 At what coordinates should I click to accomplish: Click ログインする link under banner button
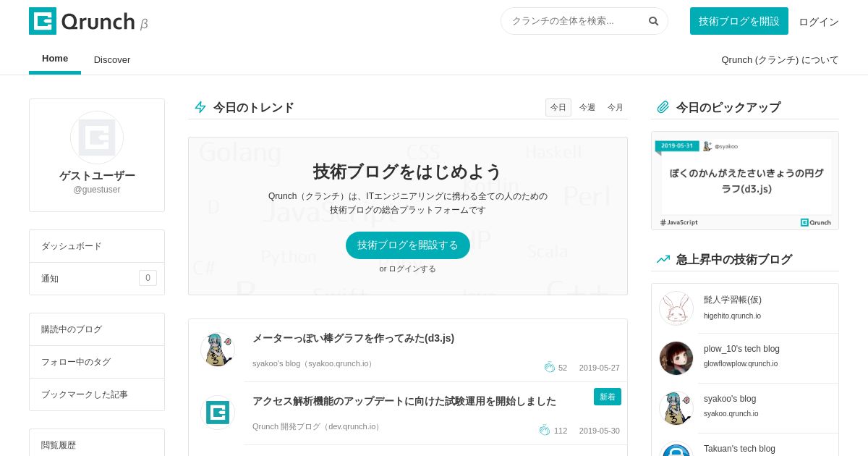[412, 269]
